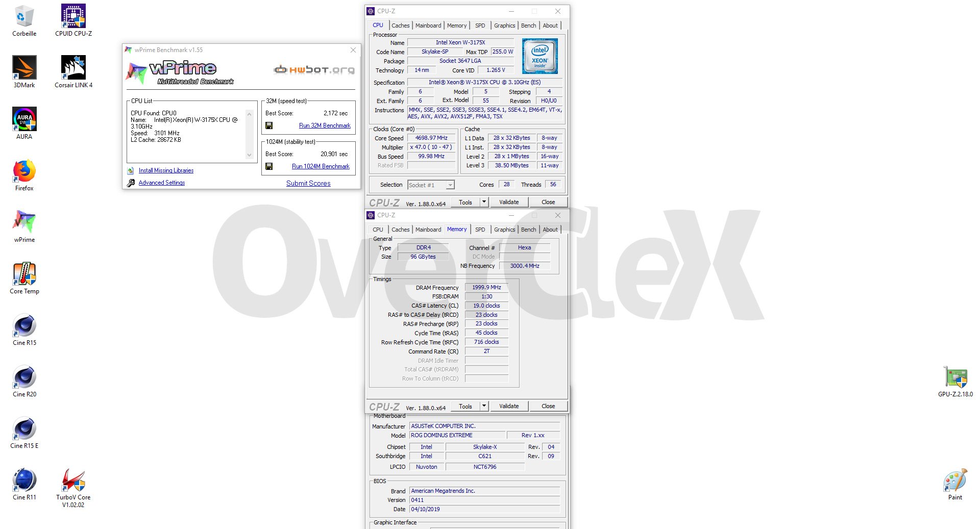
Task: Click the Submit Scores link
Action: pos(308,183)
